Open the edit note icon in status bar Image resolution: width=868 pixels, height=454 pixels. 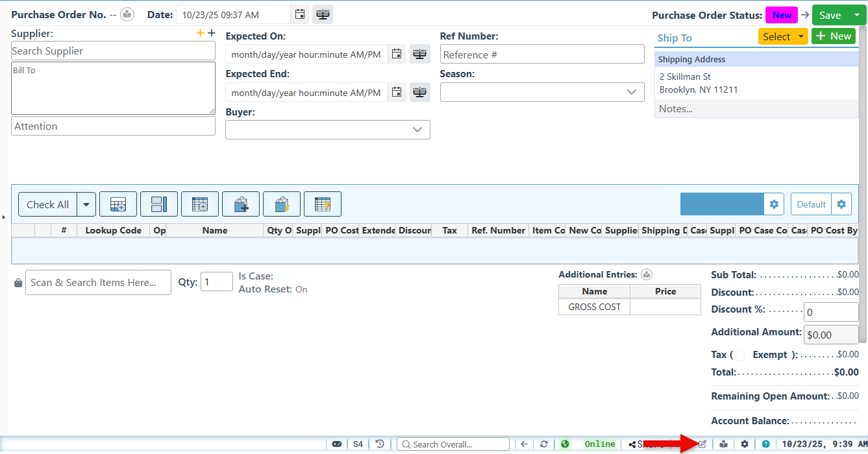click(702, 444)
